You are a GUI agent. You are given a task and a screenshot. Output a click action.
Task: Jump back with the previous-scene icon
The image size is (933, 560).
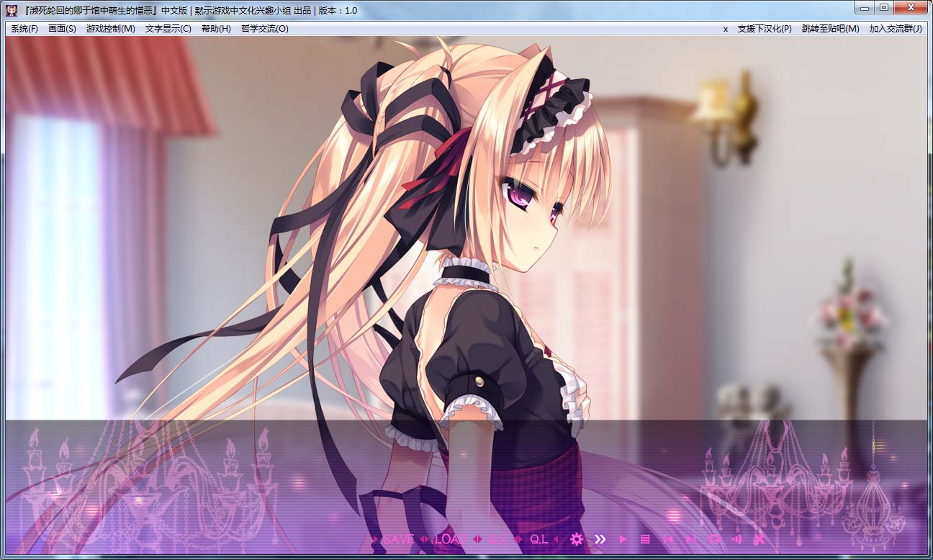point(668,539)
